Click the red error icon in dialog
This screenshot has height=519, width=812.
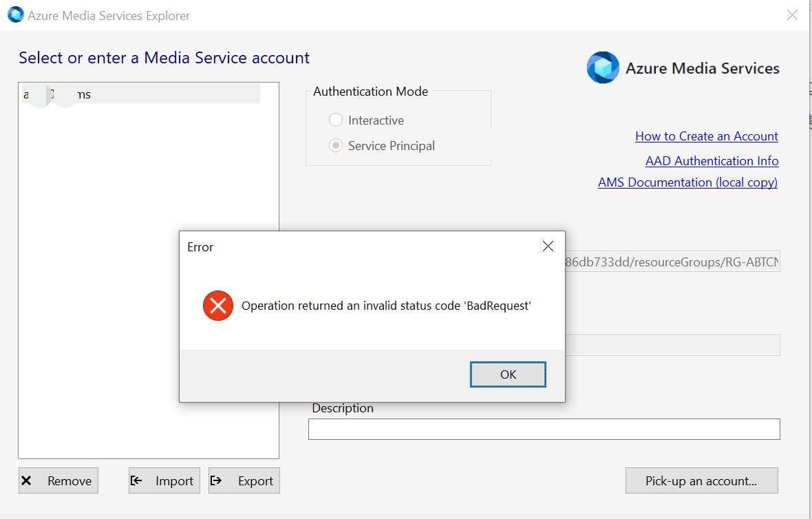pyautogui.click(x=218, y=306)
